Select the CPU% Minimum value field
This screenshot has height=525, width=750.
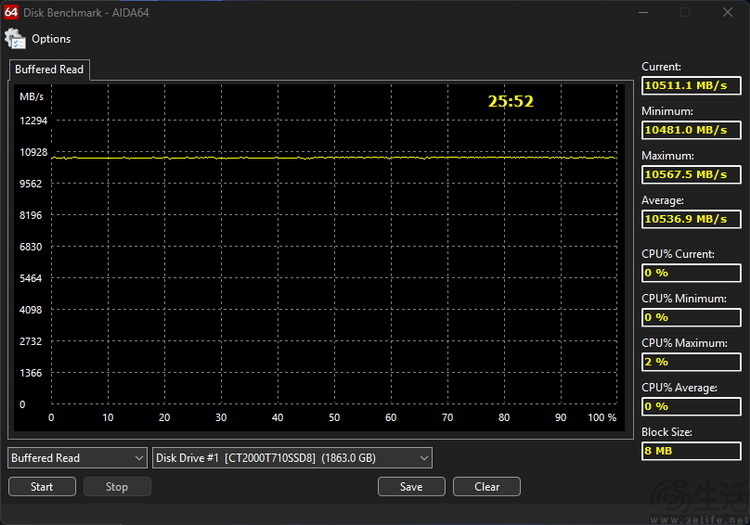pos(691,317)
